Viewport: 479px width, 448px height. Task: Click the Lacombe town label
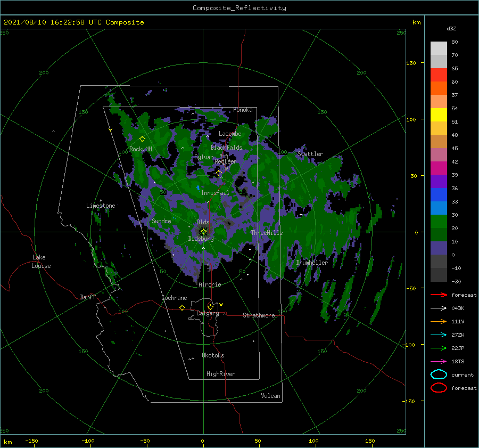[x=230, y=134]
